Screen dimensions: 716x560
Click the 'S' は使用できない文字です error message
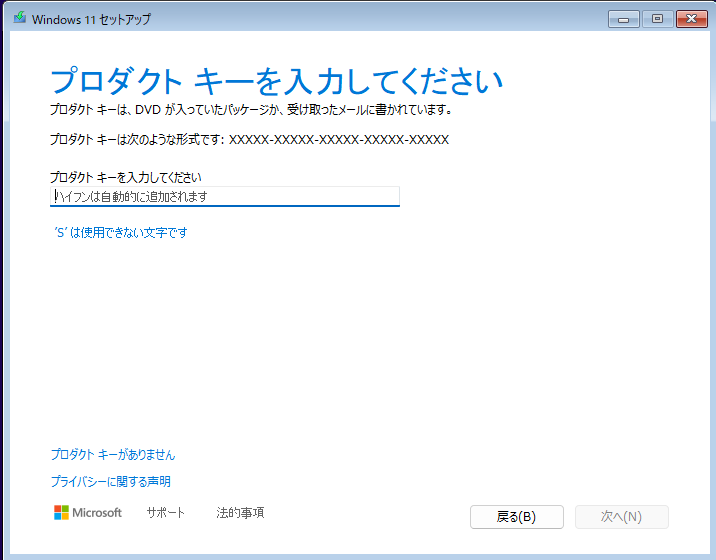click(121, 232)
